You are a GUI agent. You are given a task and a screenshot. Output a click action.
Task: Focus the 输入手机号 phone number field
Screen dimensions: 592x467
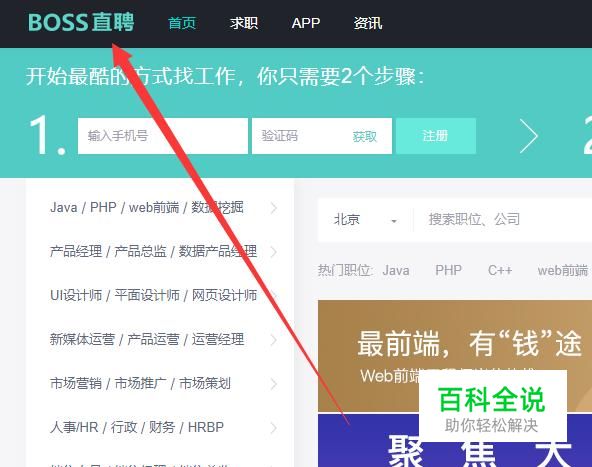coord(163,136)
